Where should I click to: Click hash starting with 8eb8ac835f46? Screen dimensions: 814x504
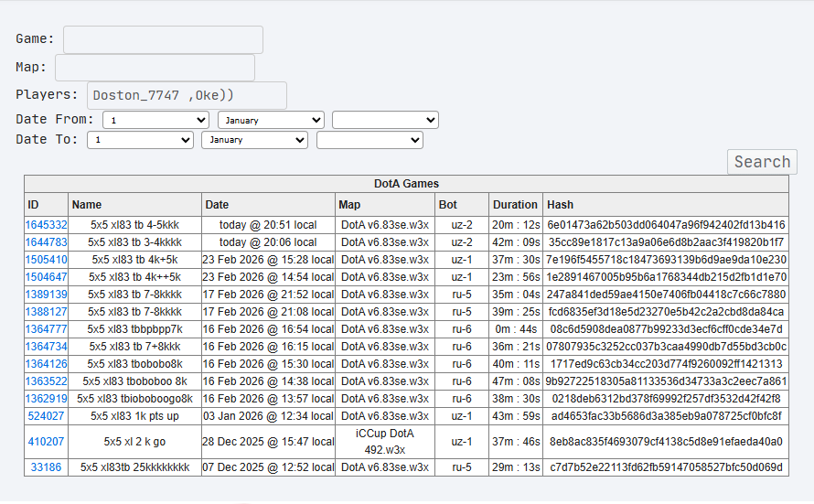click(x=666, y=442)
